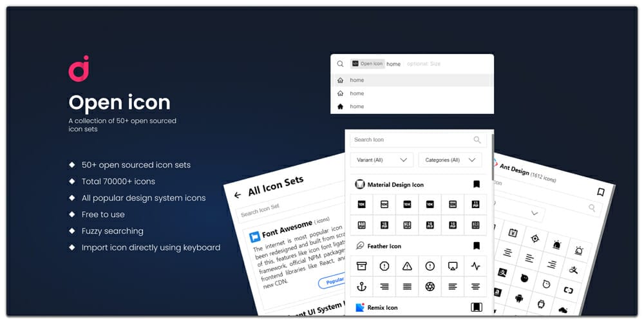Screen dimensions: 644x322
Task: Toggle bookmark for Material Design Icon set
Action: (477, 184)
